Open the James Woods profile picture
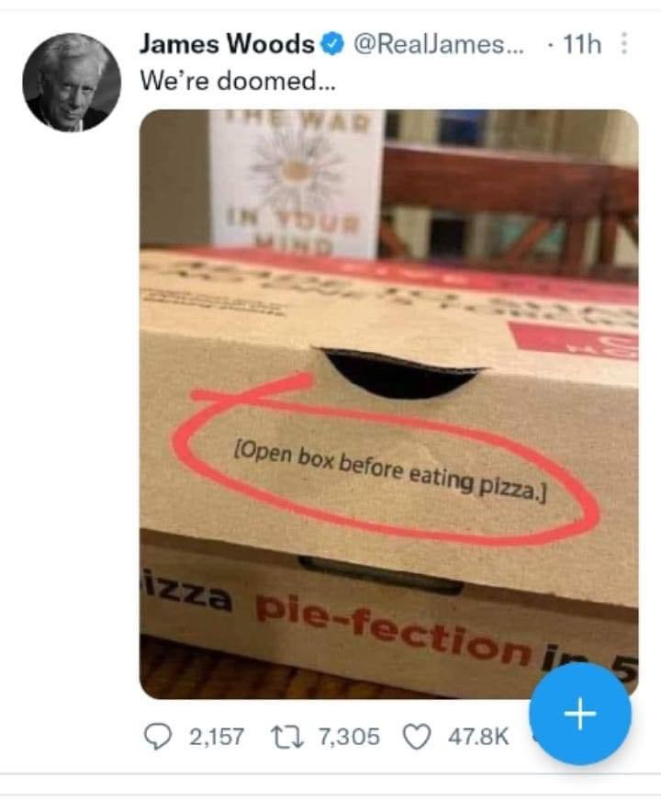This screenshot has height=812, width=661. [x=72, y=82]
